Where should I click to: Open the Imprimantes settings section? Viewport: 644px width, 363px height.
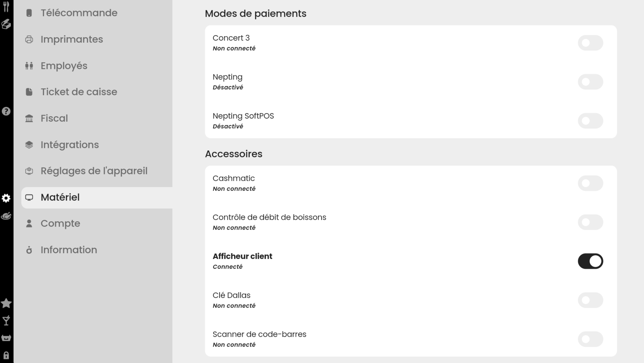pos(72,40)
